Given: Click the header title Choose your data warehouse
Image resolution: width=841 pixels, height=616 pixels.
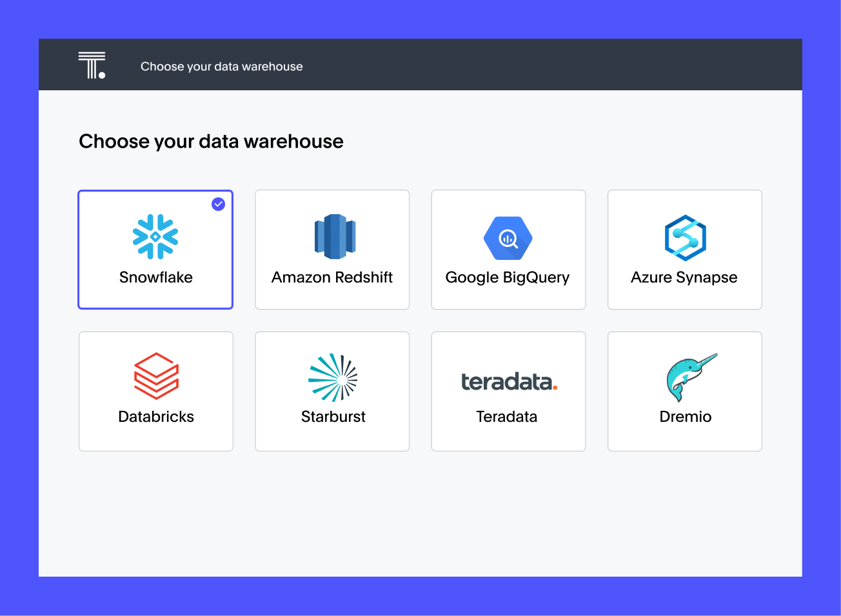Looking at the screenshot, I should pyautogui.click(x=222, y=66).
